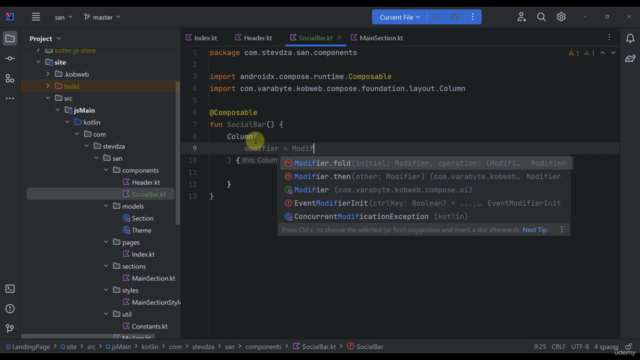Toggle read-only lock in status bar
The image size is (640, 360).
coord(629,347)
